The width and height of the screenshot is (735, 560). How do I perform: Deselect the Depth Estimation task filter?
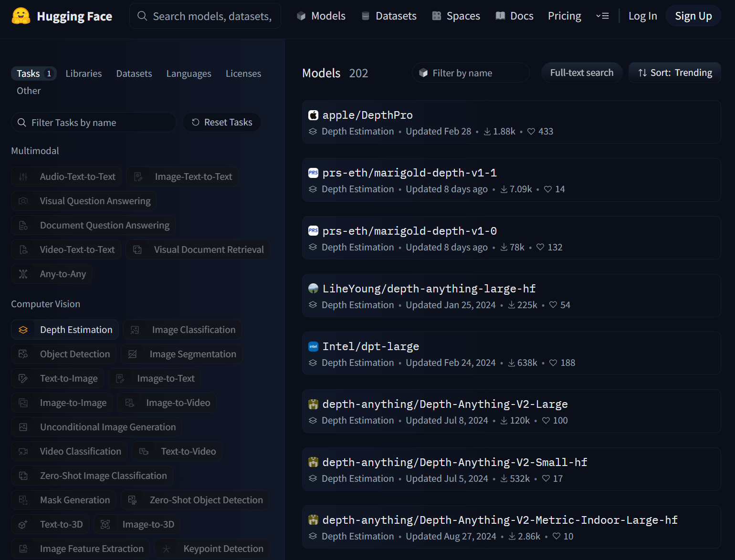[65, 330]
